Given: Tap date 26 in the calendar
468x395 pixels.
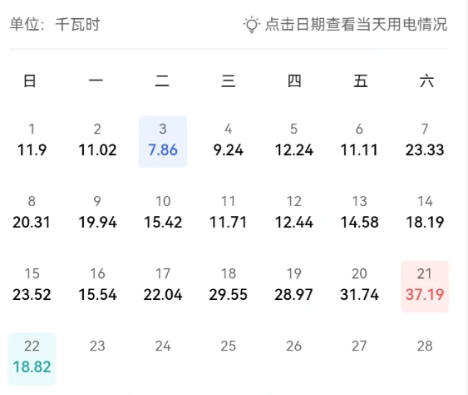Looking at the screenshot, I should click(294, 346).
